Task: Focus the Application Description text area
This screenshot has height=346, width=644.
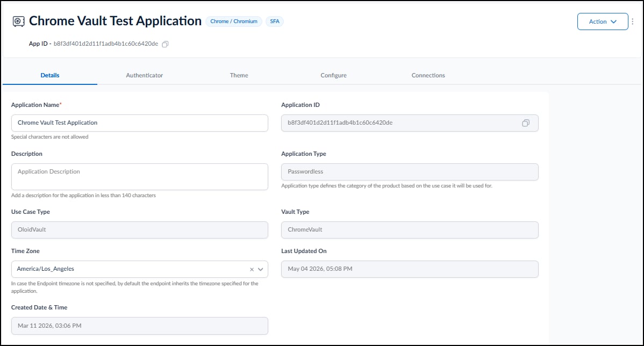Action: [140, 176]
